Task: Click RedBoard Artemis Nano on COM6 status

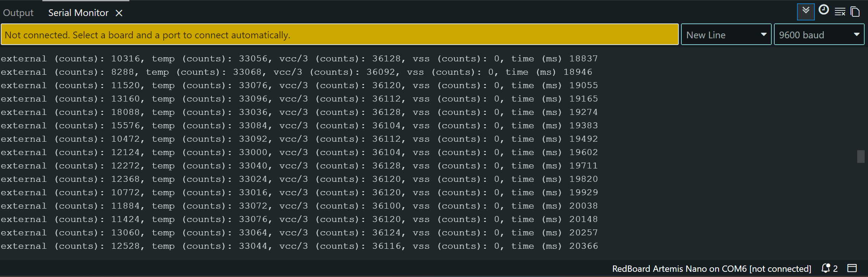Action: pos(711,268)
